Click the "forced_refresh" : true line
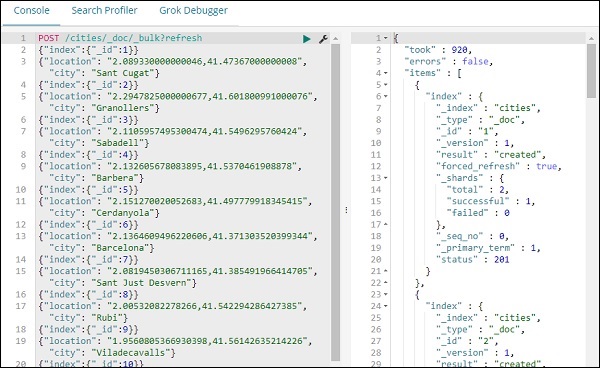The image size is (600, 368). point(499,166)
